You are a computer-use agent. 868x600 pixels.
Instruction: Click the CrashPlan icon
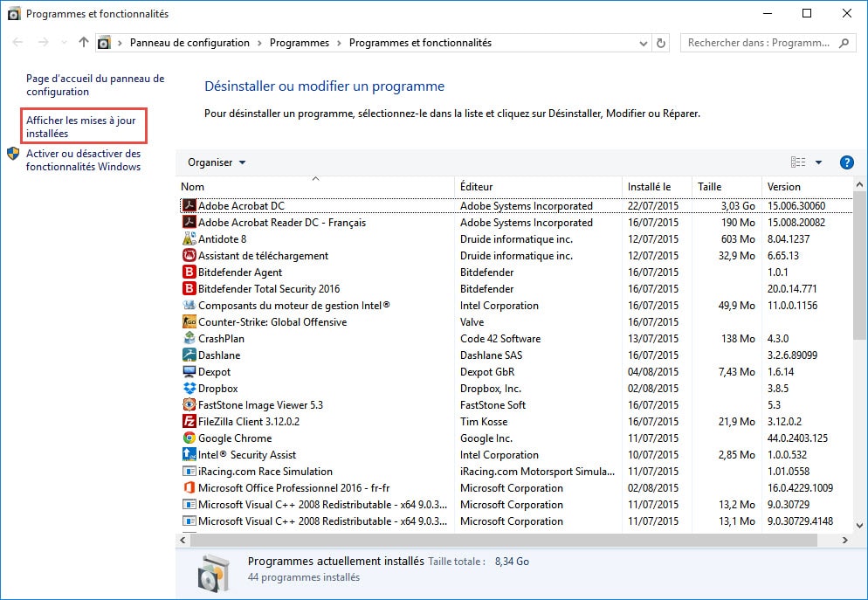[x=189, y=338]
